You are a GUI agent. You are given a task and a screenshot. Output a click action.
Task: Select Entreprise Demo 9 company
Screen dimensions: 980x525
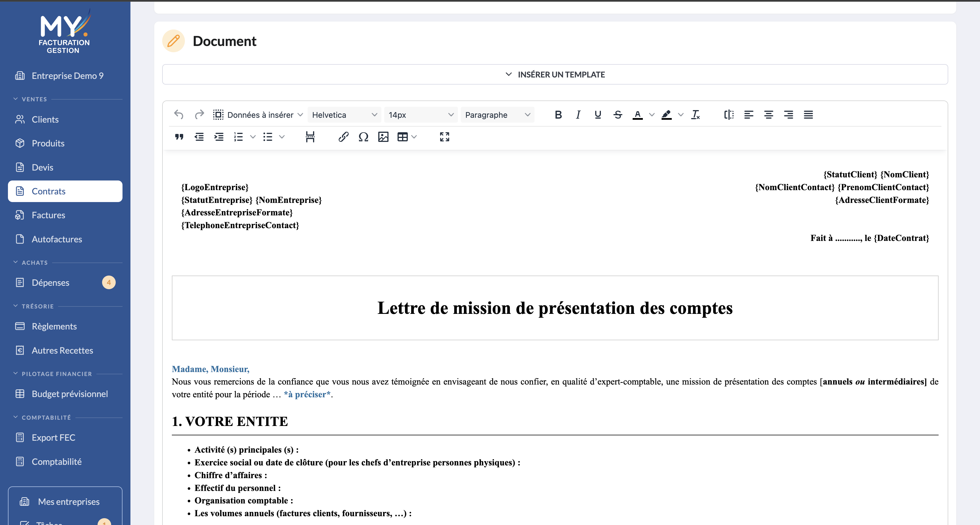(65, 76)
